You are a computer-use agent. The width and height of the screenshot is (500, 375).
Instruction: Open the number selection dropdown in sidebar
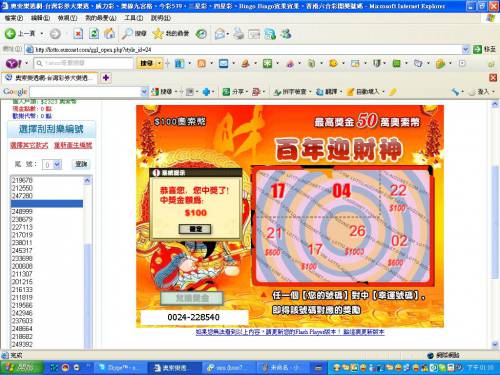[57, 164]
